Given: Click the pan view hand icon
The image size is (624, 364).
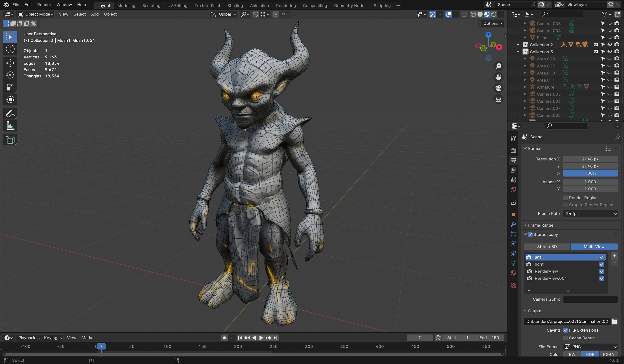Looking at the screenshot, I should coord(498,77).
